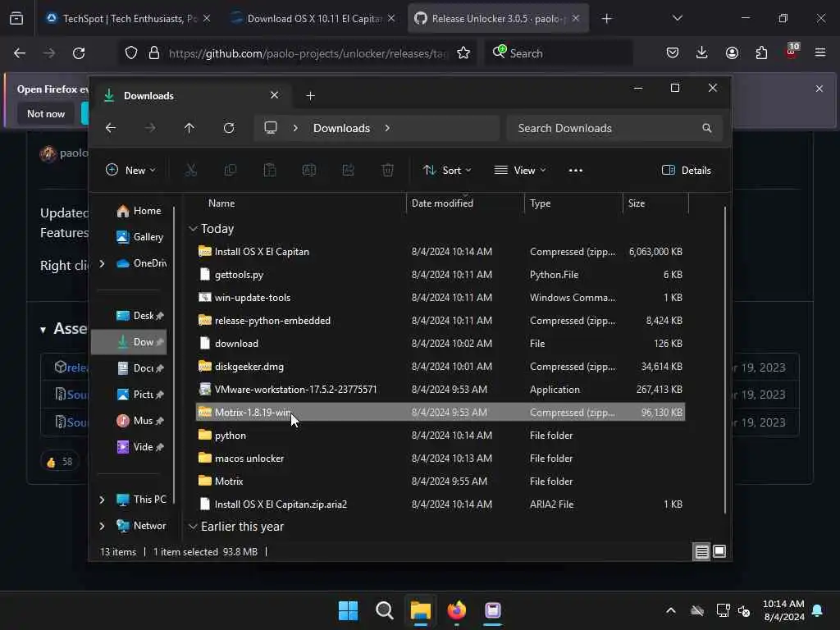Open Firefox extensions puzzle icon
The image size is (840, 630).
(x=761, y=52)
